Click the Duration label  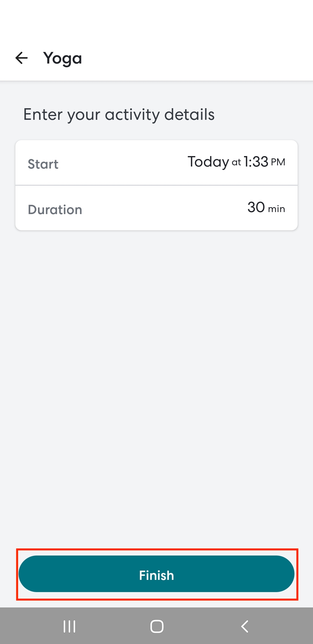coord(55,209)
